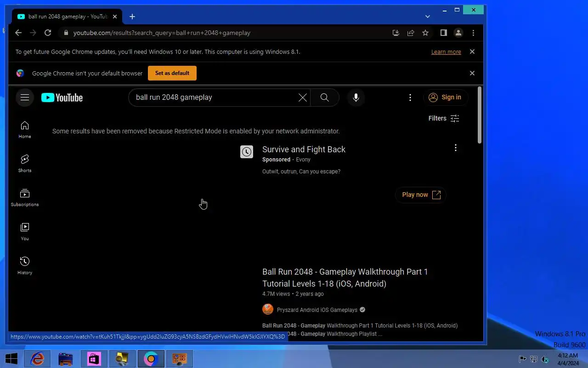The height and width of the screenshot is (368, 588).
Task: Click the sponsored ad clock icon
Action: 247,152
